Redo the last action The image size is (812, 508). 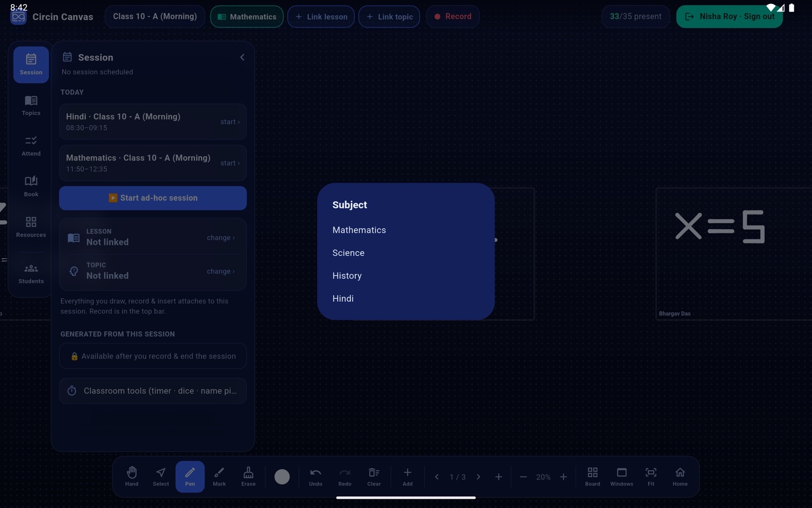(345, 477)
